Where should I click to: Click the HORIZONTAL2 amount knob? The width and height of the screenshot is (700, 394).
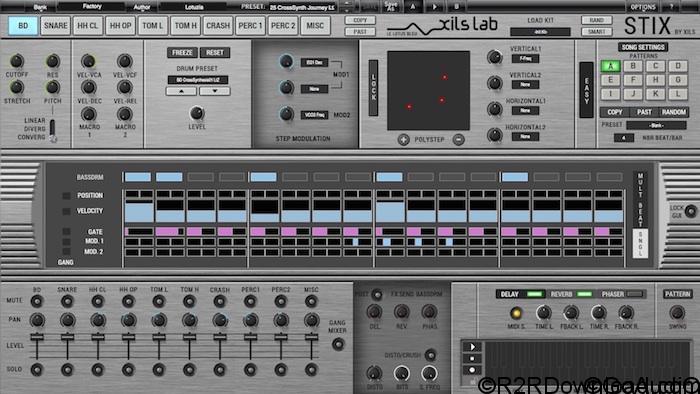pos(495,135)
